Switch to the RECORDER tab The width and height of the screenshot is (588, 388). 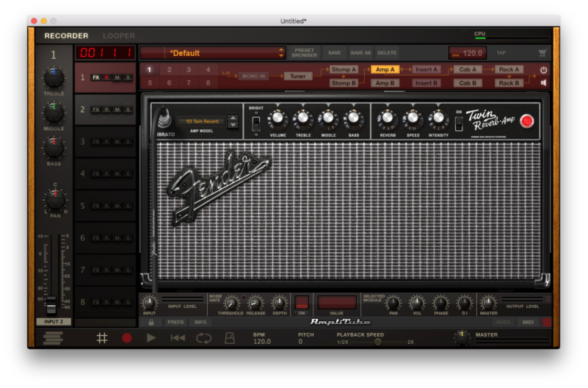(x=66, y=36)
